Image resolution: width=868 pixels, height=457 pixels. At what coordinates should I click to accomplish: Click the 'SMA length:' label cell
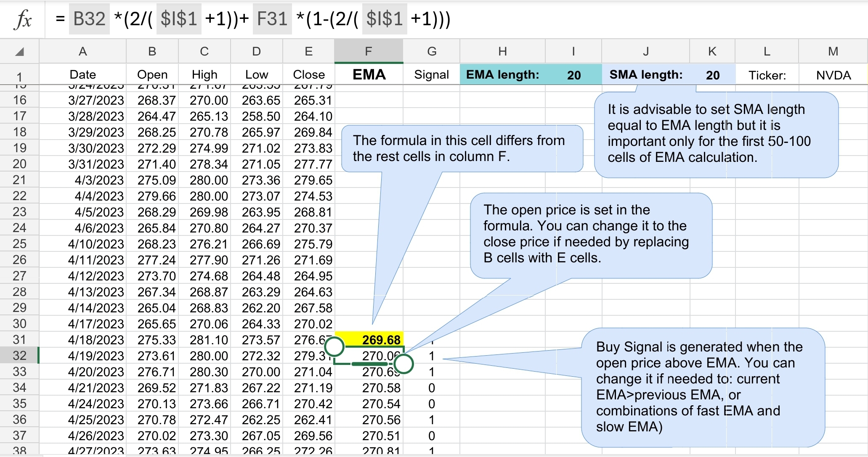pyautogui.click(x=646, y=74)
